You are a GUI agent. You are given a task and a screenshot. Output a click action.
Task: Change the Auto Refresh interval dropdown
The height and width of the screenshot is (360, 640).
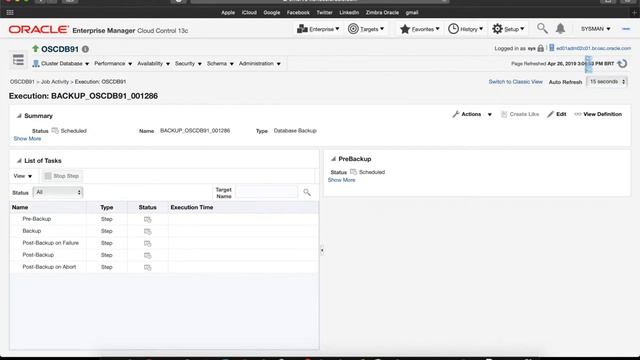click(x=607, y=82)
